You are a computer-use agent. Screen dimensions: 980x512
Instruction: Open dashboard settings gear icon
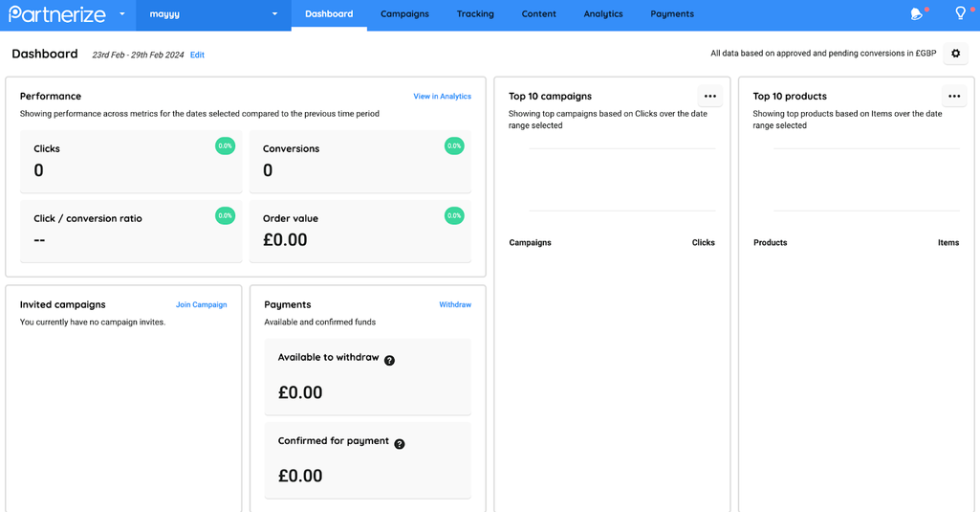coord(956,54)
